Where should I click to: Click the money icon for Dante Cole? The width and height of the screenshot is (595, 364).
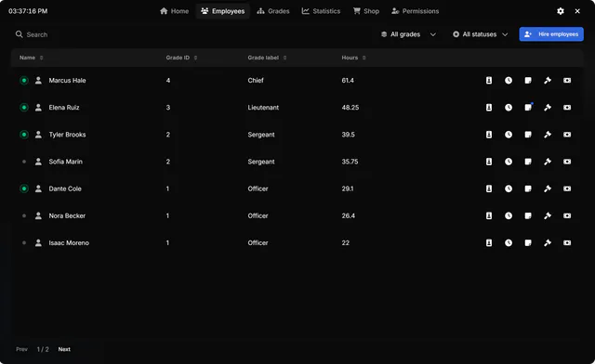567,188
